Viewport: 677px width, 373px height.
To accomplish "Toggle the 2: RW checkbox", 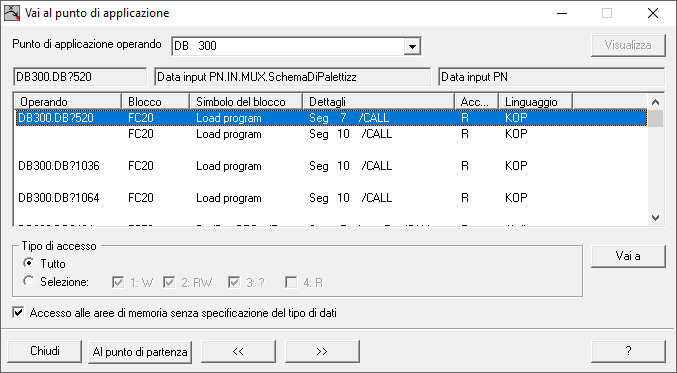I will [x=169, y=282].
